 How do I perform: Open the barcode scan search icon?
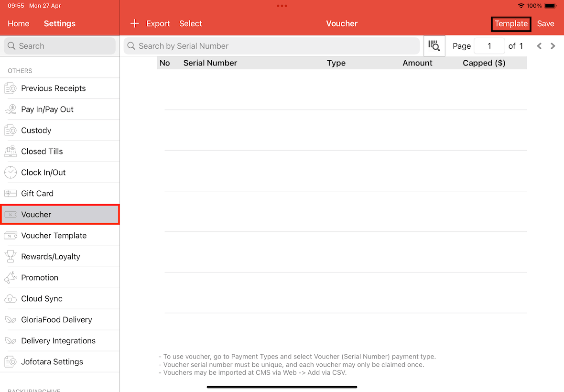click(x=434, y=46)
